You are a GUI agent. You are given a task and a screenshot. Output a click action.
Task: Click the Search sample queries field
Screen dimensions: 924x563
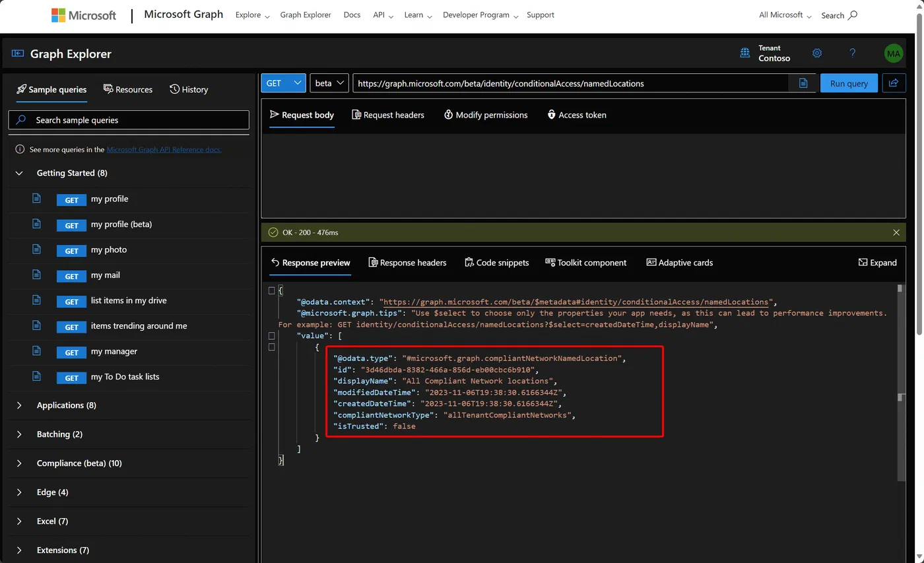[x=129, y=120]
